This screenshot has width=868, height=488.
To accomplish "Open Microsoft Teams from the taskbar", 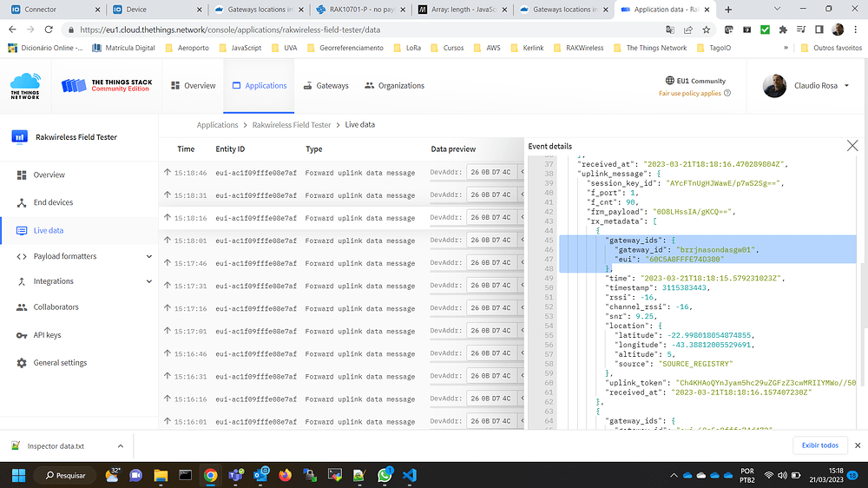I will coord(236,475).
